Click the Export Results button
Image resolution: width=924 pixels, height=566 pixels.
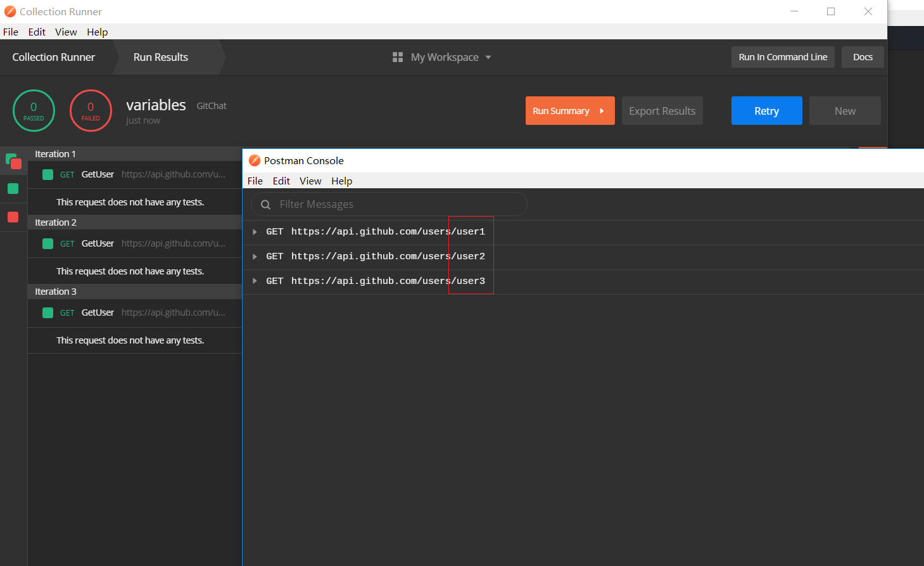coord(662,111)
